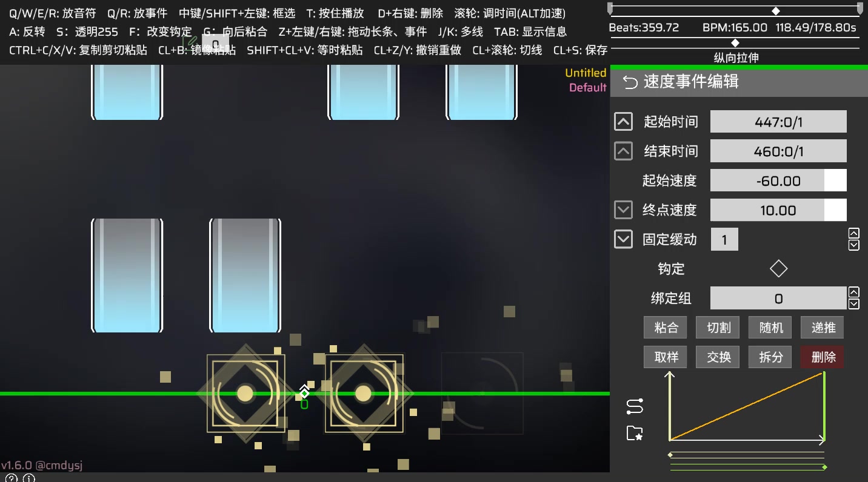Click the red 删除 button
The image size is (868, 482).
click(x=823, y=357)
